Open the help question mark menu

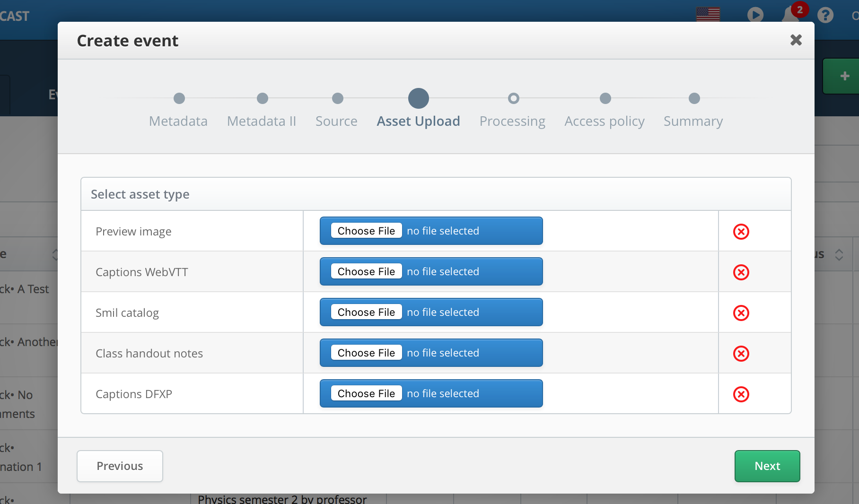tap(825, 15)
